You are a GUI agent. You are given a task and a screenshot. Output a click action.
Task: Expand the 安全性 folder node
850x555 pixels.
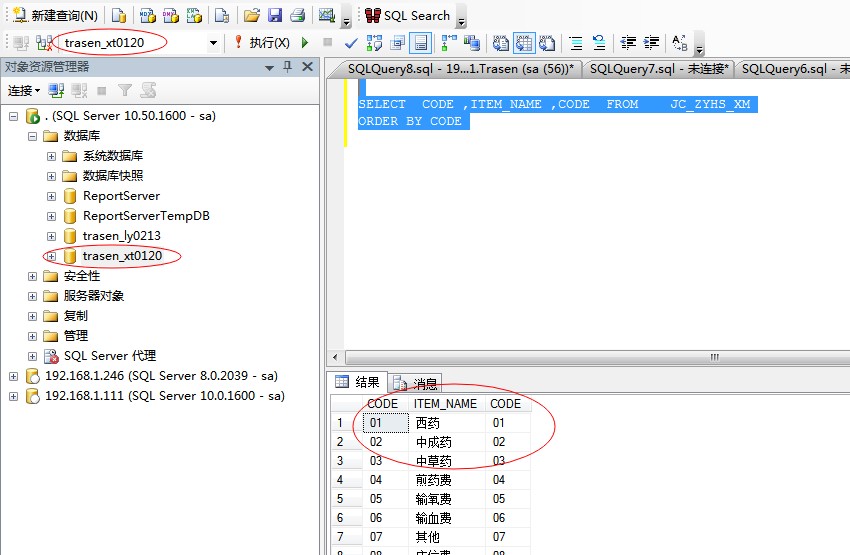(32, 276)
